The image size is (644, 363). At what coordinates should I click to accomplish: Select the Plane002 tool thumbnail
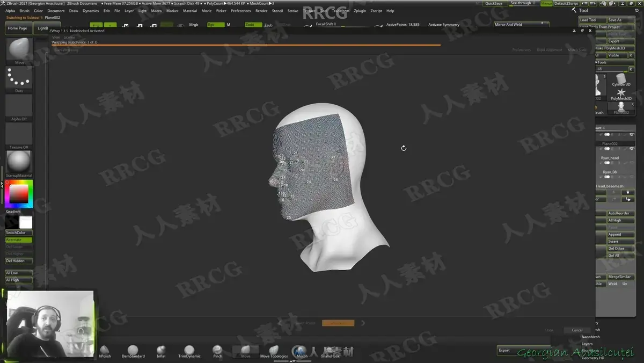click(621, 107)
